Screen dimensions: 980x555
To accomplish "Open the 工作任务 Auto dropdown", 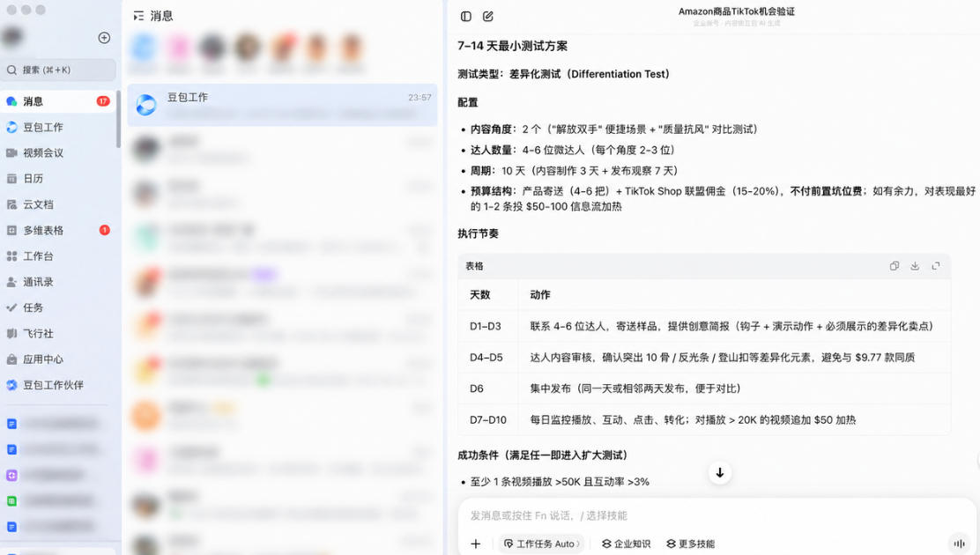I will coord(541,544).
